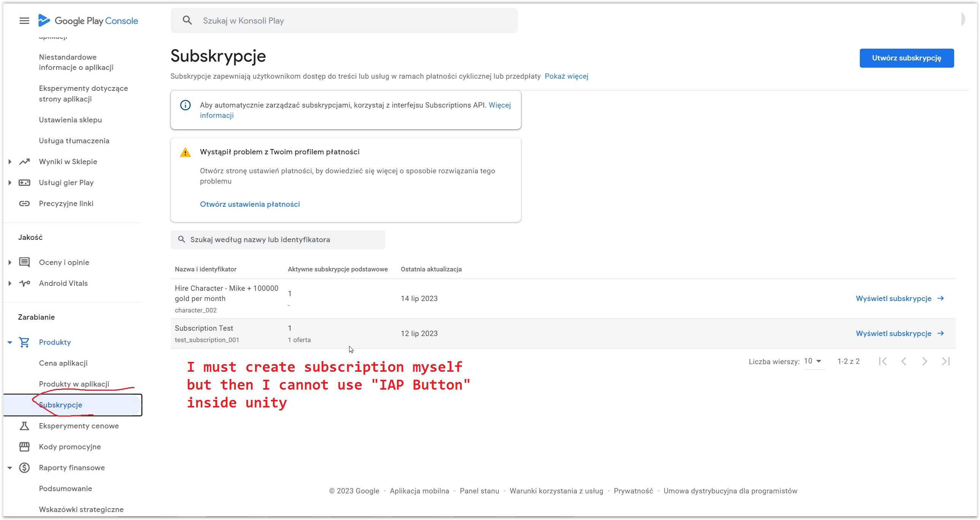Click the Utwórz subskrypcję button
Screen dimensions: 980x520
pos(907,58)
